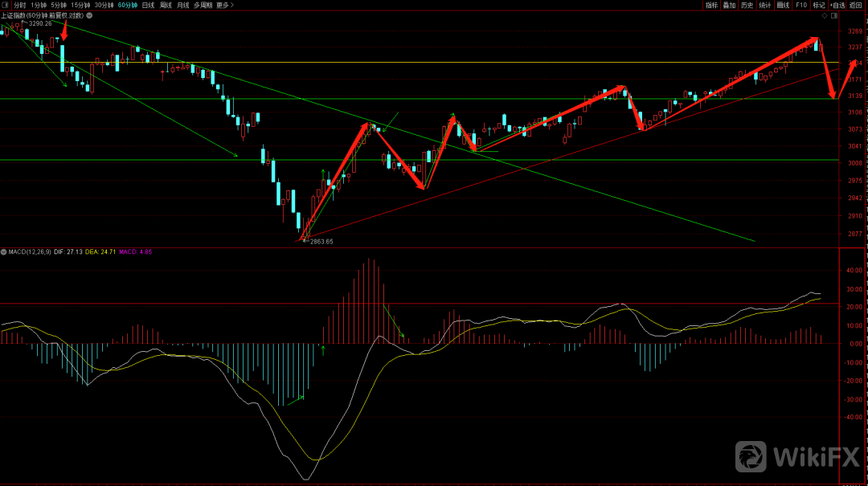The height and width of the screenshot is (486, 868).
Task: Expand the 更多 periods menu
Action: (x=224, y=5)
